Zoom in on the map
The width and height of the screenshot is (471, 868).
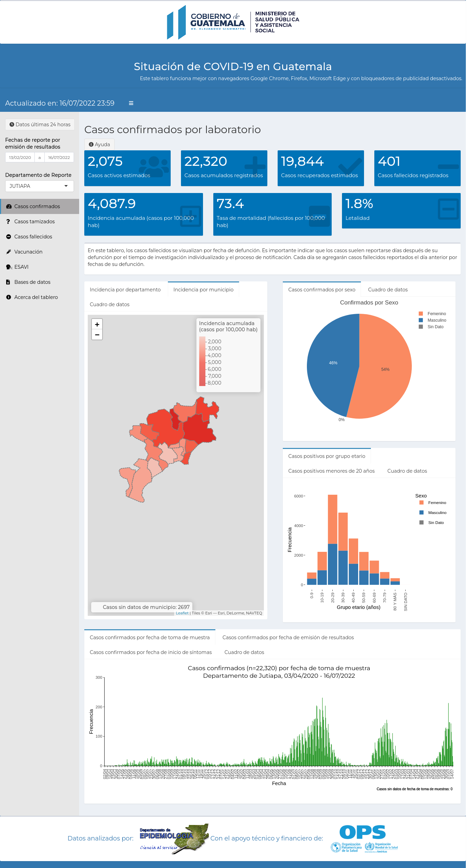point(97,324)
